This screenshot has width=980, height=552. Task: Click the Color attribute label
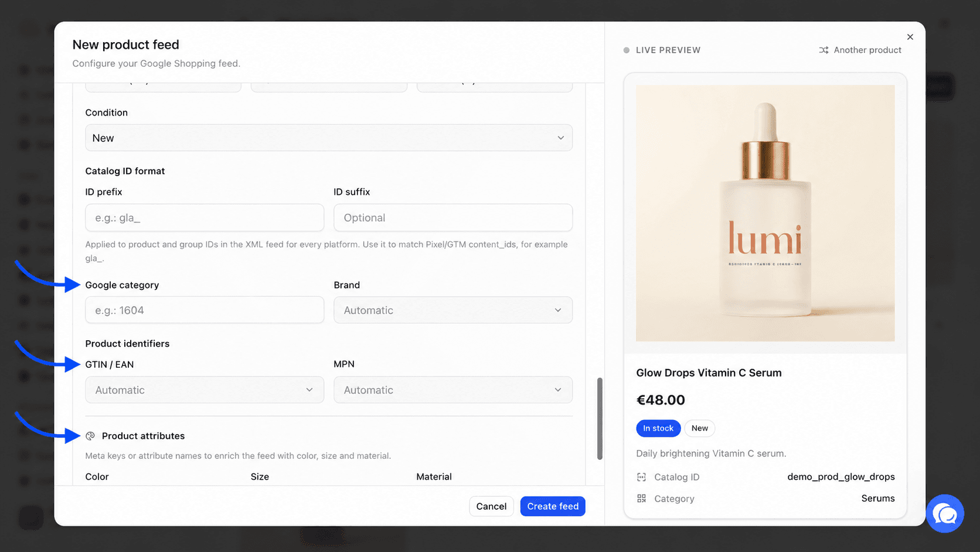(97, 477)
